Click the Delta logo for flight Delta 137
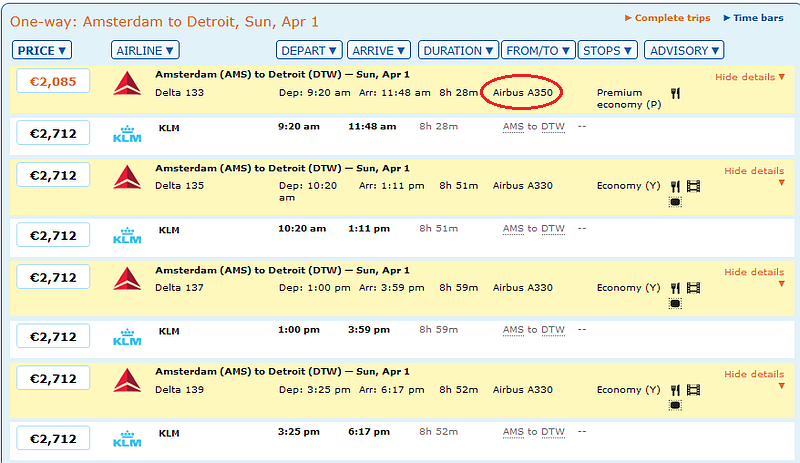 tap(127, 279)
